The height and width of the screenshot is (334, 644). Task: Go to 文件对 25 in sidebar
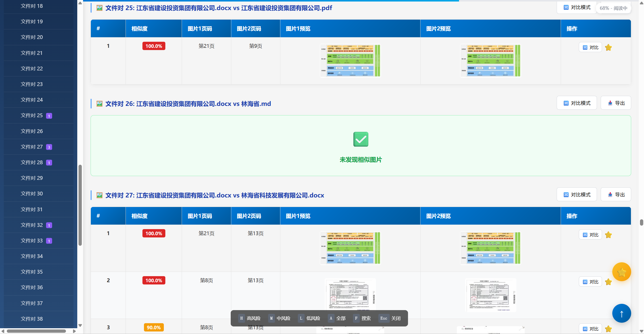(39, 115)
